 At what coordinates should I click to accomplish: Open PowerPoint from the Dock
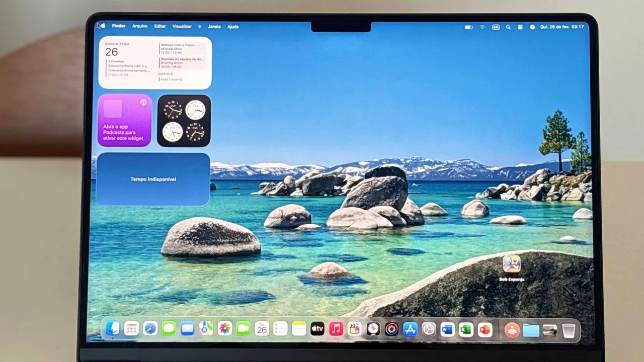[485, 329]
